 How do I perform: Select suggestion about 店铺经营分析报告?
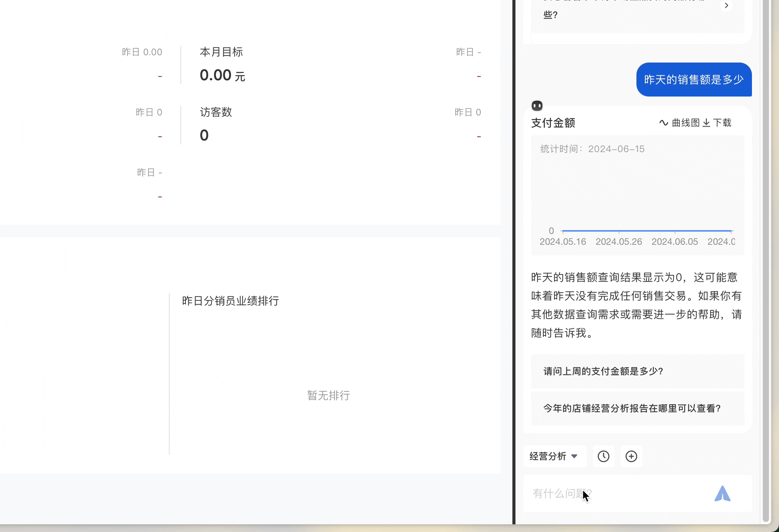click(632, 408)
